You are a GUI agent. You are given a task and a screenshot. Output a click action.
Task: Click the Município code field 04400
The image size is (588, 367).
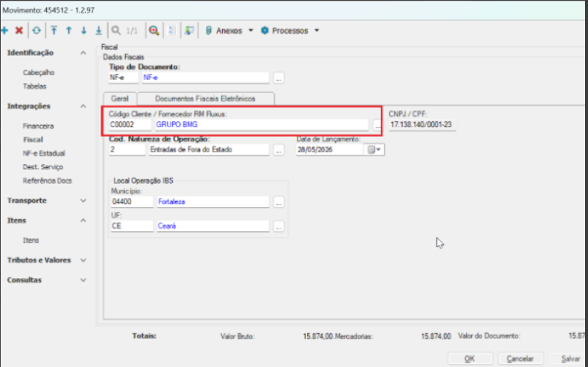132,202
